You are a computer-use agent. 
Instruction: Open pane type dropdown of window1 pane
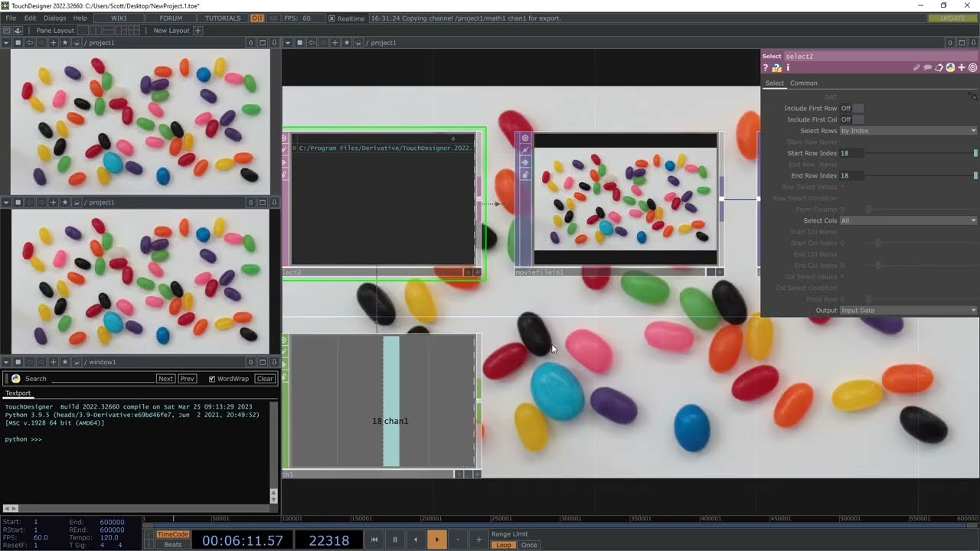6,362
